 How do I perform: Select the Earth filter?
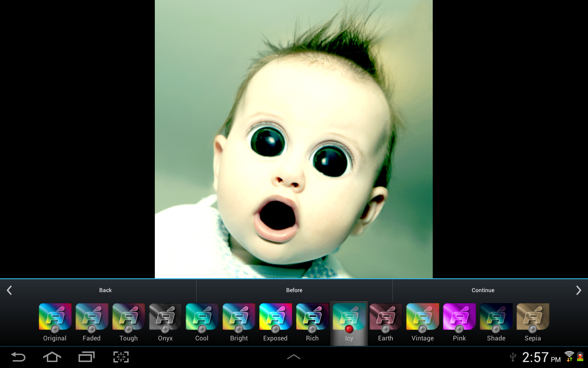point(385,317)
